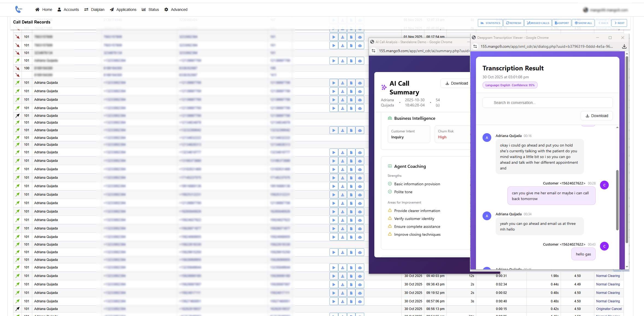Play the call recording in the top row
This screenshot has height=316, width=644.
point(334,20)
